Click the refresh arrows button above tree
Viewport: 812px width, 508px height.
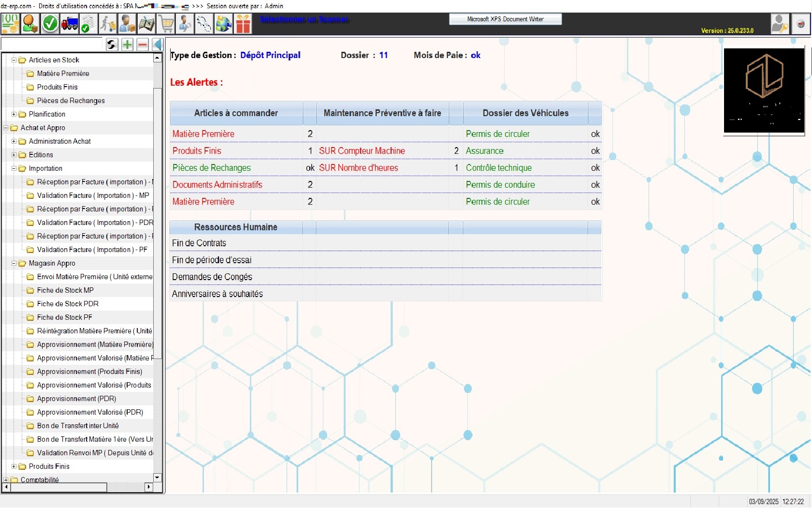click(112, 45)
